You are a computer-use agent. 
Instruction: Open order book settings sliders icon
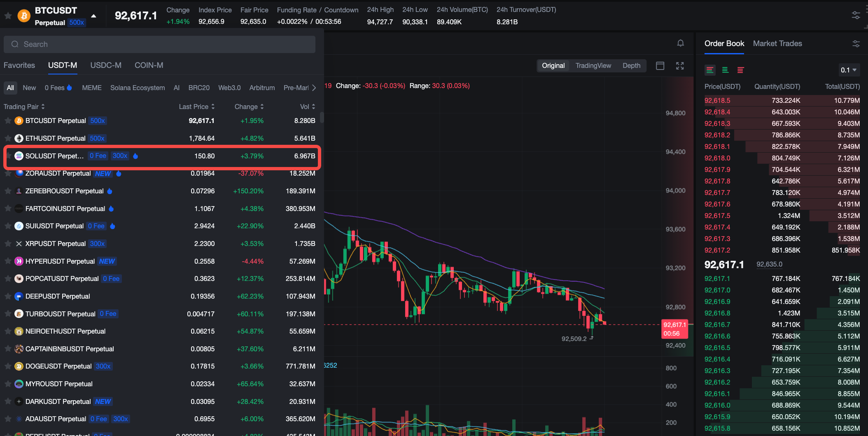(x=856, y=44)
